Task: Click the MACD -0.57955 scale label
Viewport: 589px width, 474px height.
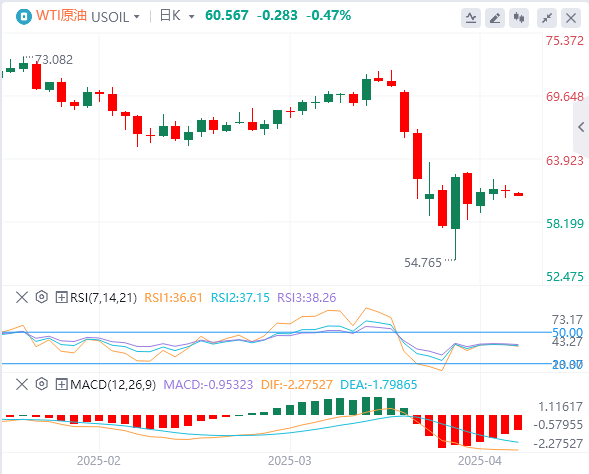Action: point(558,425)
